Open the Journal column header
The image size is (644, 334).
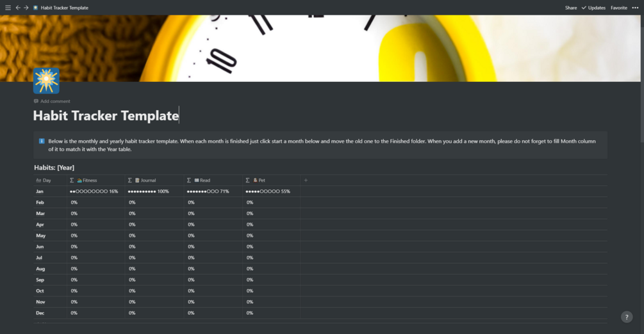click(154, 180)
